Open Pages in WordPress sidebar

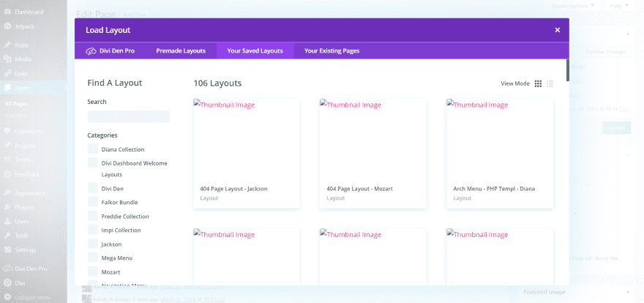click(x=22, y=87)
